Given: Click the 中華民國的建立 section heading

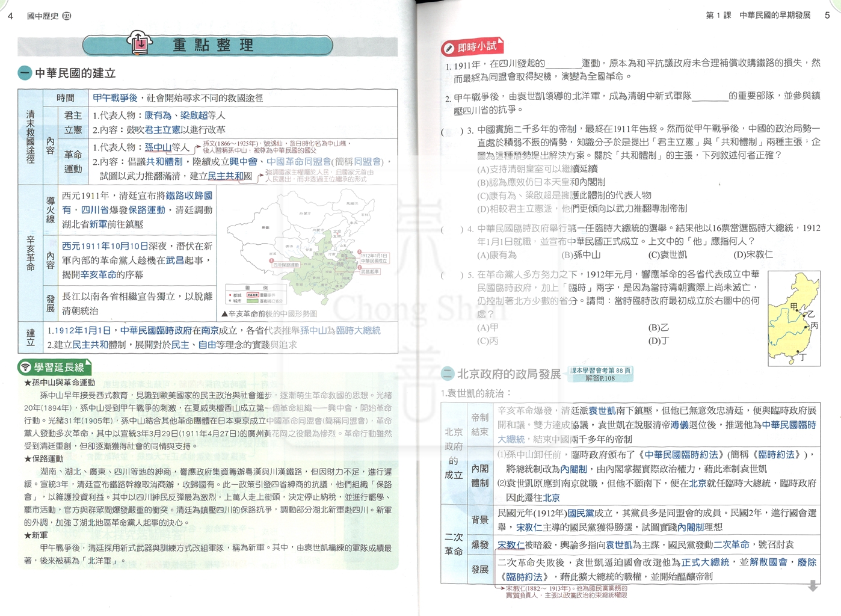Looking at the screenshot, I should click(75, 73).
